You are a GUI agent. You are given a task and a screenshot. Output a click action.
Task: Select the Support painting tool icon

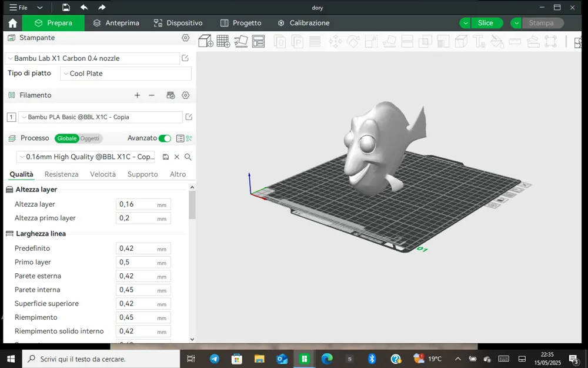[x=443, y=41]
